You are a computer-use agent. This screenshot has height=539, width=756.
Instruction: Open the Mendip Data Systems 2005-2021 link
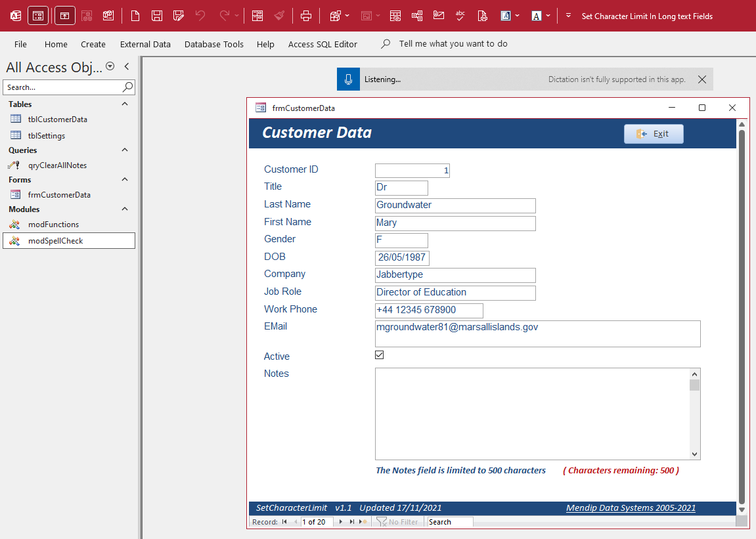pyautogui.click(x=631, y=507)
